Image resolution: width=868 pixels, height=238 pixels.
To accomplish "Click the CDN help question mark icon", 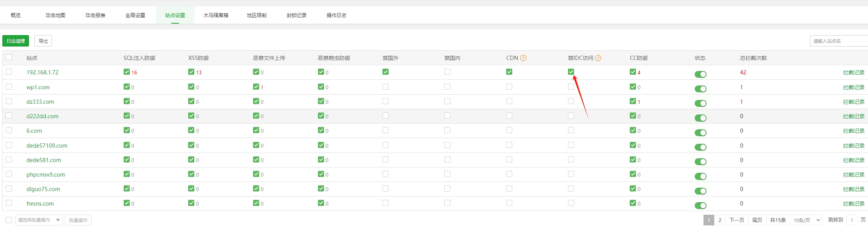I will point(523,58).
